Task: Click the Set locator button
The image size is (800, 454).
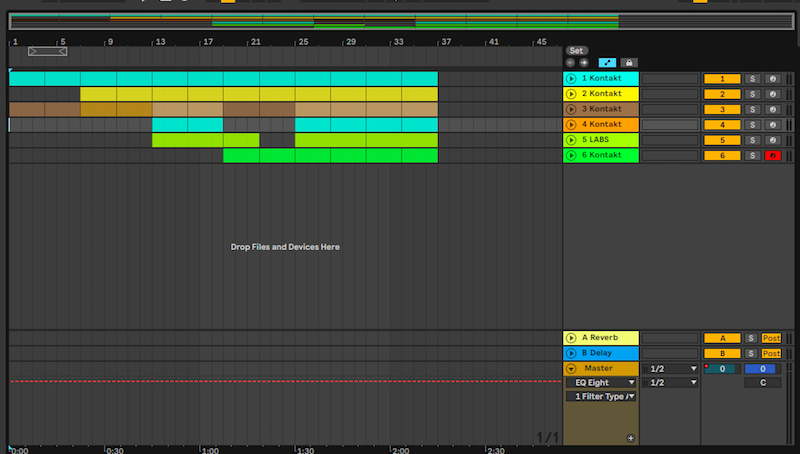Action: 576,51
